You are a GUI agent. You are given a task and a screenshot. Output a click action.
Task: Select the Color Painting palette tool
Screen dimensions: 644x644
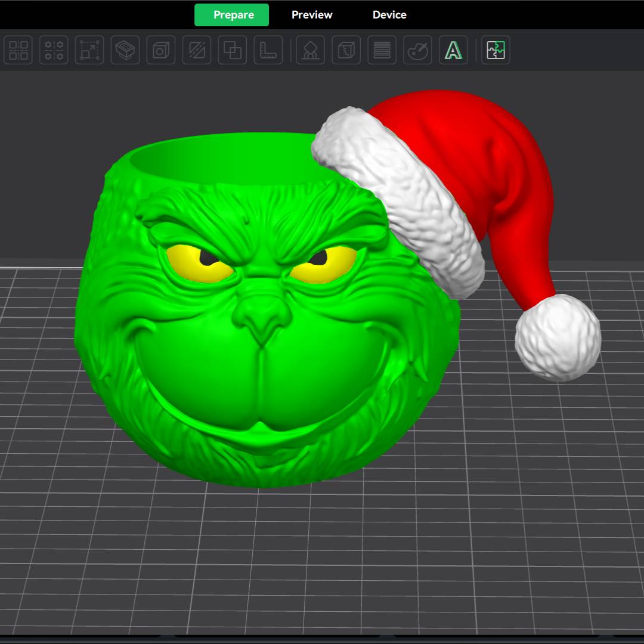point(417,50)
